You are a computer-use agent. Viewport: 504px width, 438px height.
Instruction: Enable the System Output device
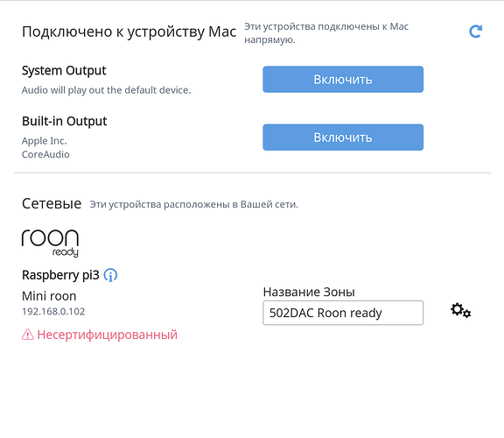coord(343,79)
